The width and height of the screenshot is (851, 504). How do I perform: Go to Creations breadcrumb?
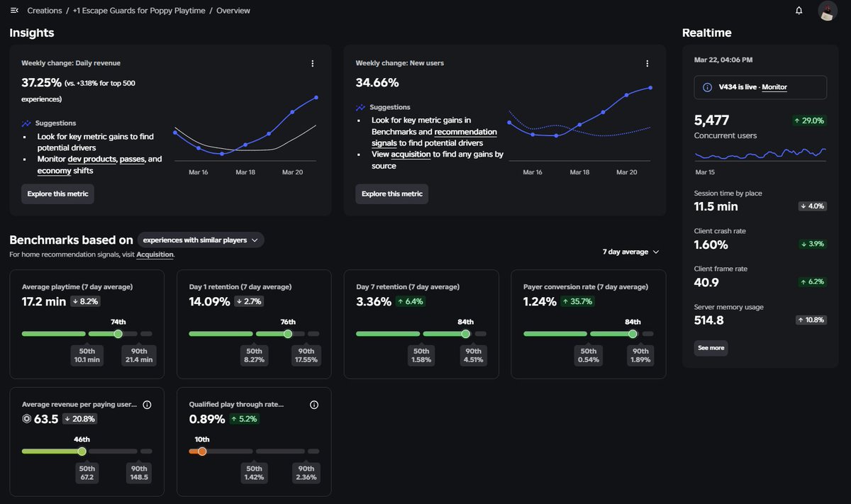(44, 11)
